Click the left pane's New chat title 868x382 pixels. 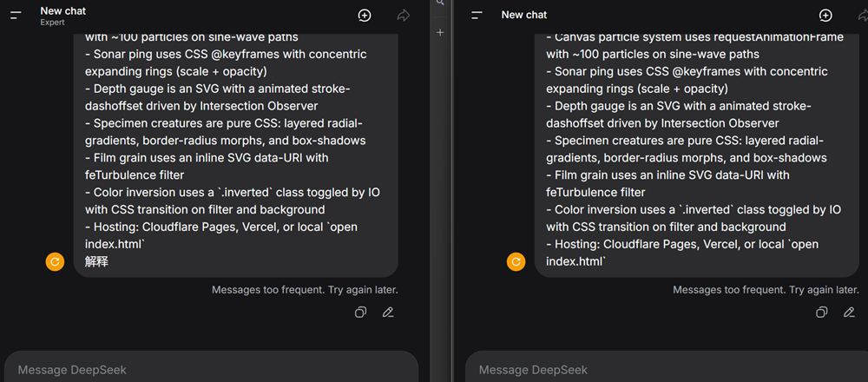point(62,11)
